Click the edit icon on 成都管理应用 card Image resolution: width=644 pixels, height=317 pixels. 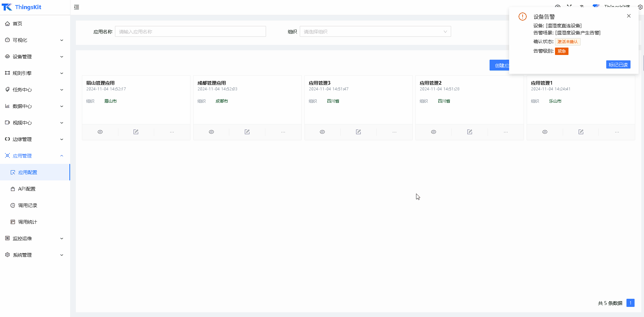coord(247,132)
